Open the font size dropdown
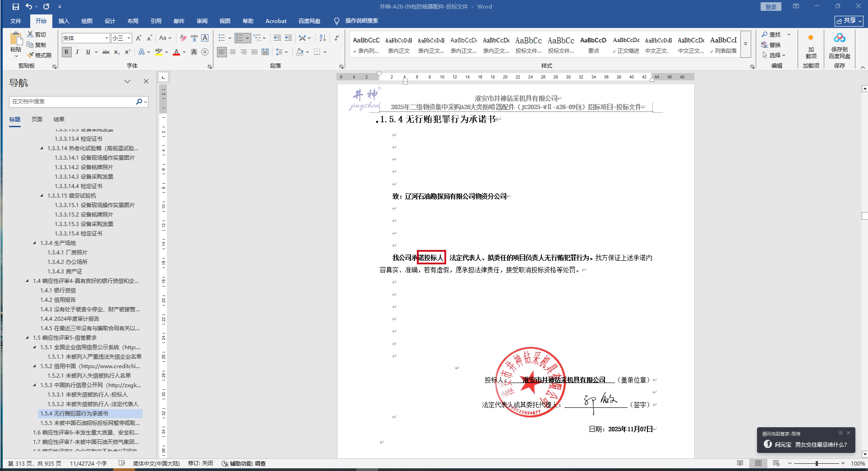The width and height of the screenshot is (868, 471). click(129, 38)
